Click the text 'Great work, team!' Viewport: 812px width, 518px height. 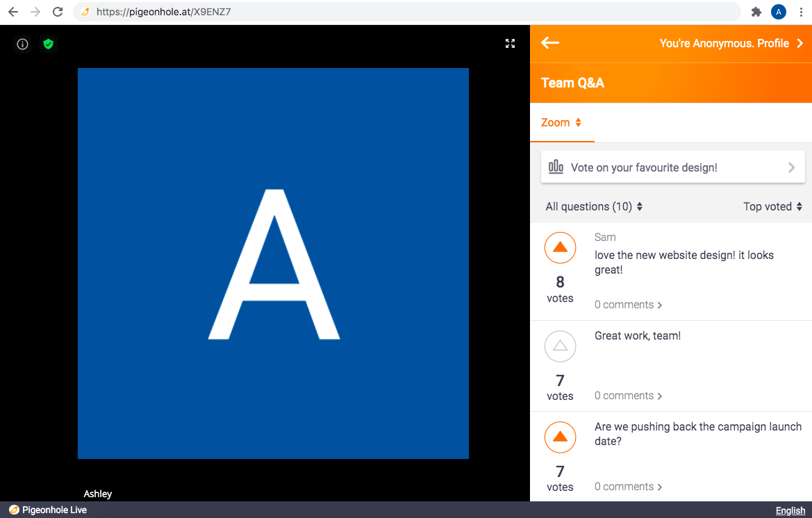pyautogui.click(x=638, y=336)
